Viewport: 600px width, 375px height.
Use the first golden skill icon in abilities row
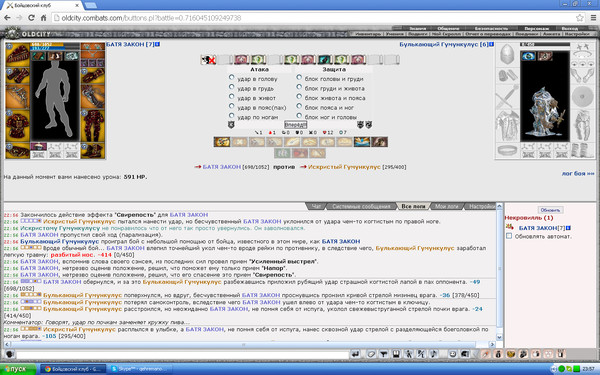222,142
